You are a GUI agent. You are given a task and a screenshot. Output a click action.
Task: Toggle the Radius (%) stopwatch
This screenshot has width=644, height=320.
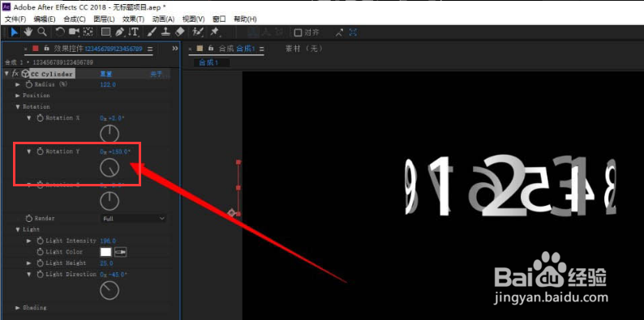pos(28,84)
